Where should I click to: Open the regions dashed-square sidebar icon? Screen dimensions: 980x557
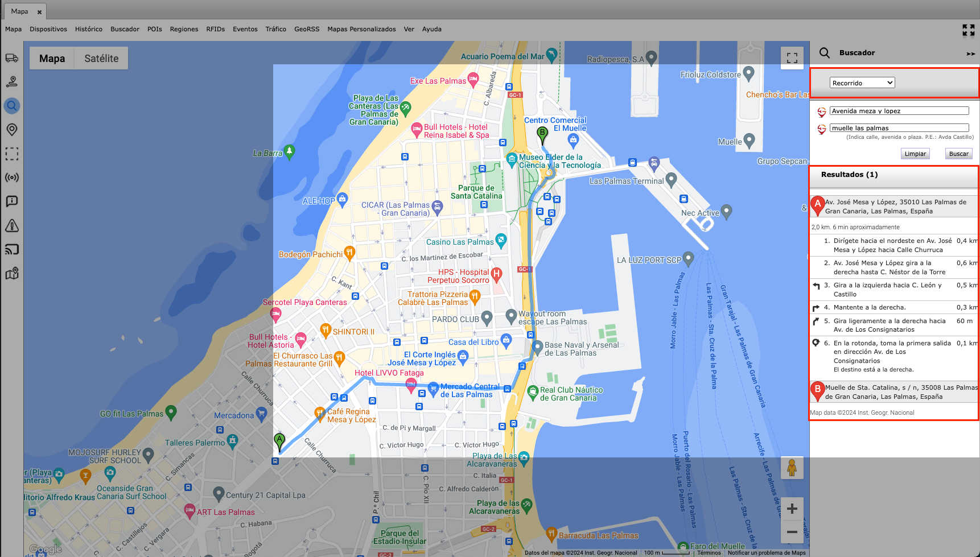click(x=11, y=154)
